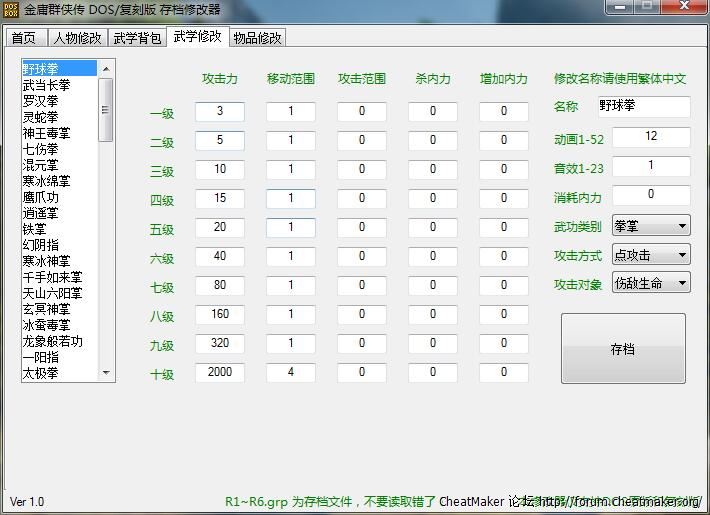Click the list scrollbar up arrow
Image resolution: width=710 pixels, height=515 pixels.
pyautogui.click(x=106, y=68)
